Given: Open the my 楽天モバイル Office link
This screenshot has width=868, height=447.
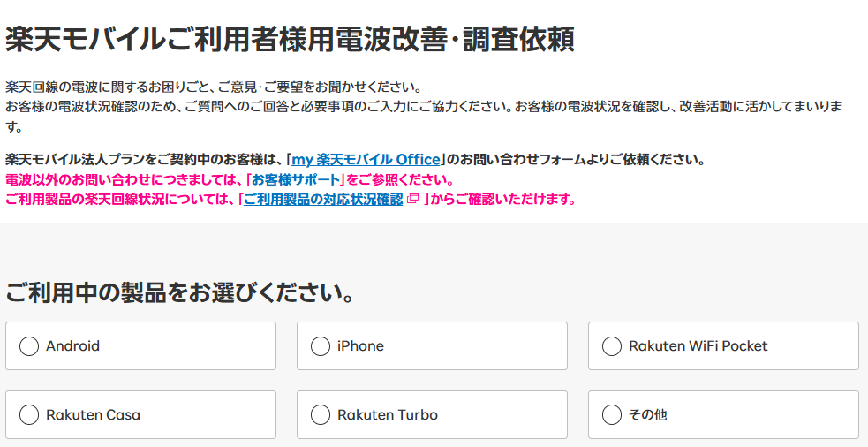Looking at the screenshot, I should pos(366,160).
